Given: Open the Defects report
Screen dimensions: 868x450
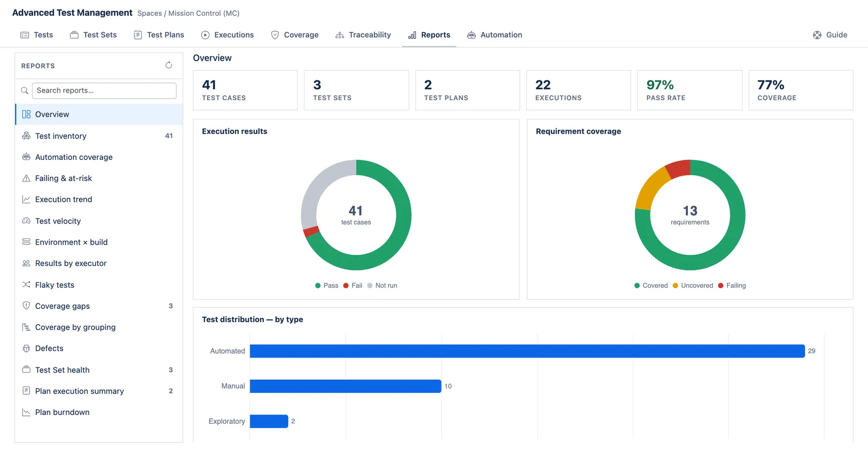Looking at the screenshot, I should coord(99,348).
